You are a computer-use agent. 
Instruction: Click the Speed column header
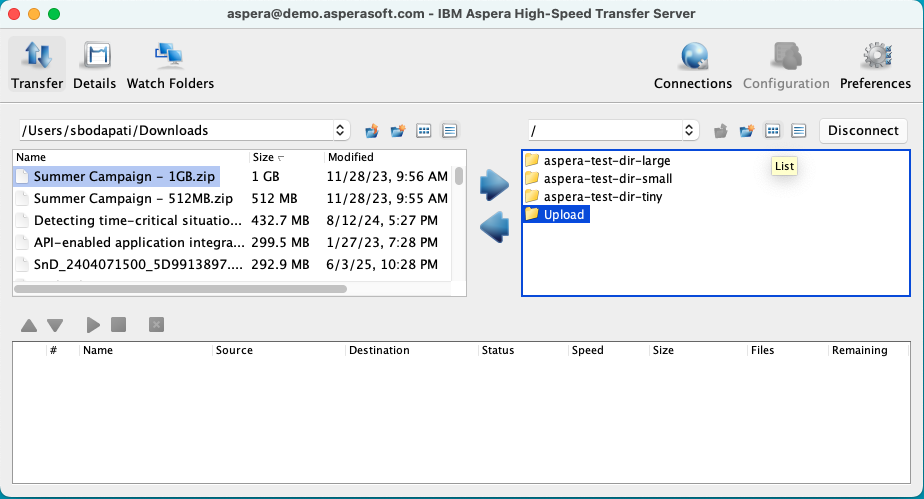coord(609,350)
